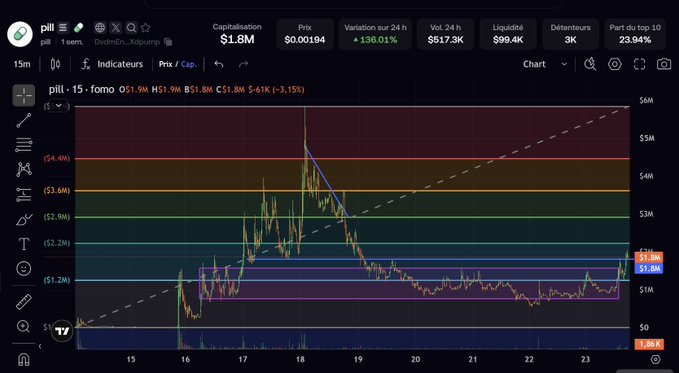679x373 pixels.
Task: Click the 1,86K volume axis label
Action: (x=649, y=344)
